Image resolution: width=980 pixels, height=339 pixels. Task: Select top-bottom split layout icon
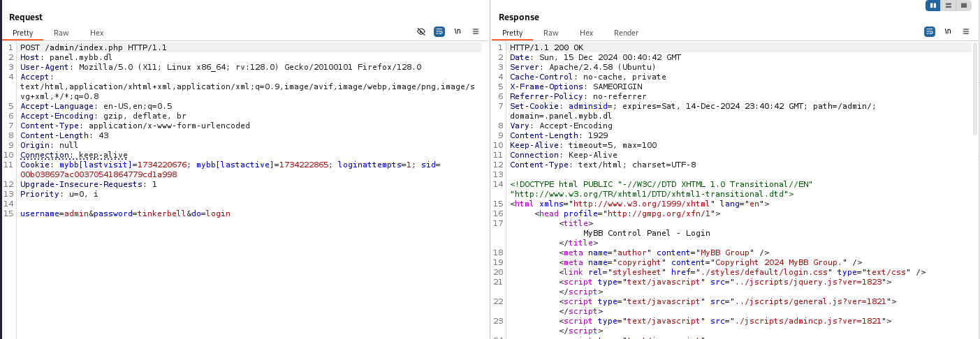click(x=949, y=6)
